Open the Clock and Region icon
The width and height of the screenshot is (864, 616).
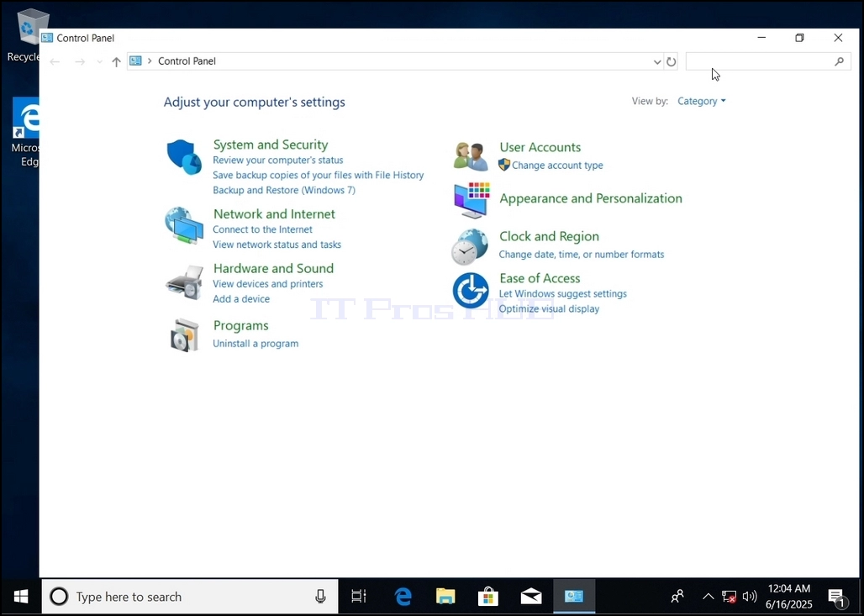tap(470, 247)
